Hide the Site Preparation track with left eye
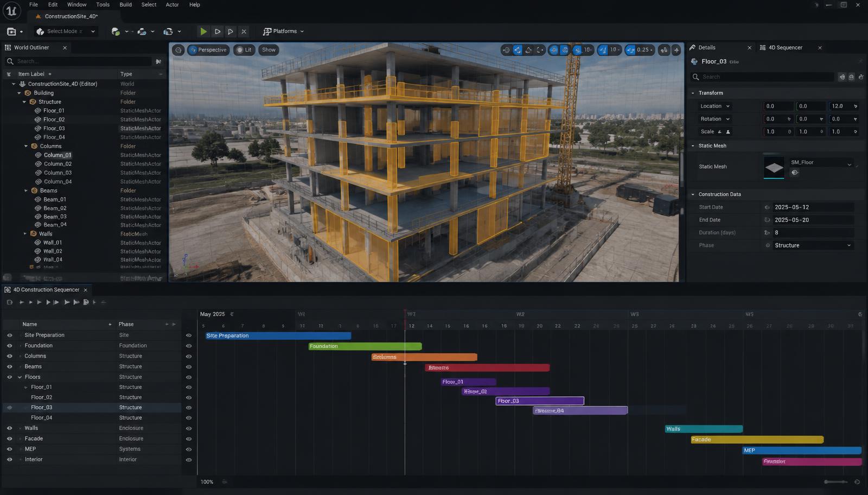The height and width of the screenshot is (495, 868). 9,335
